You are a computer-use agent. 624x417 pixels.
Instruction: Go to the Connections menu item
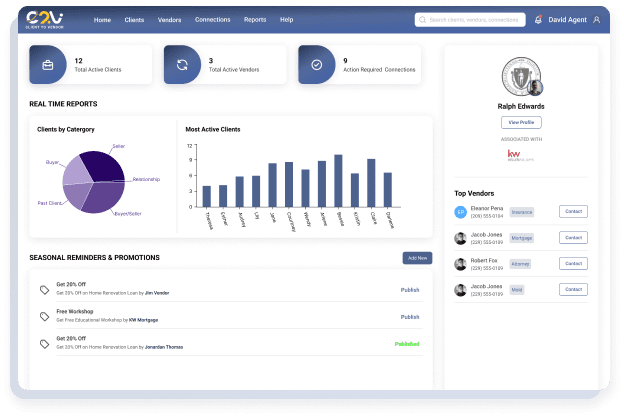[x=212, y=19]
